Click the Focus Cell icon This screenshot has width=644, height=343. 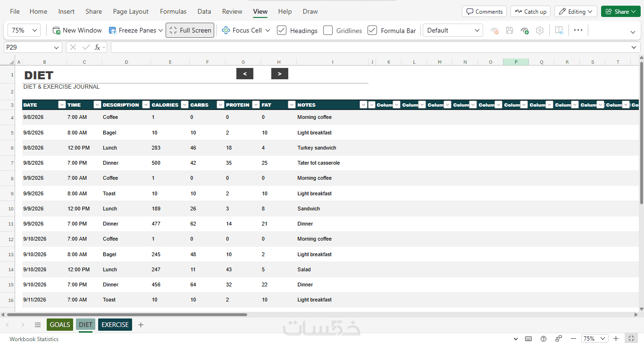226,30
